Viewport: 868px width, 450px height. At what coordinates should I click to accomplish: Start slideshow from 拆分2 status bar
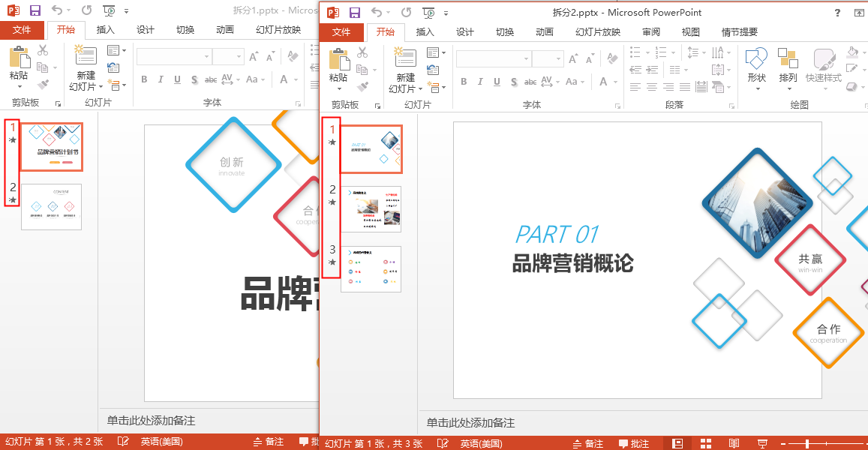tap(762, 443)
